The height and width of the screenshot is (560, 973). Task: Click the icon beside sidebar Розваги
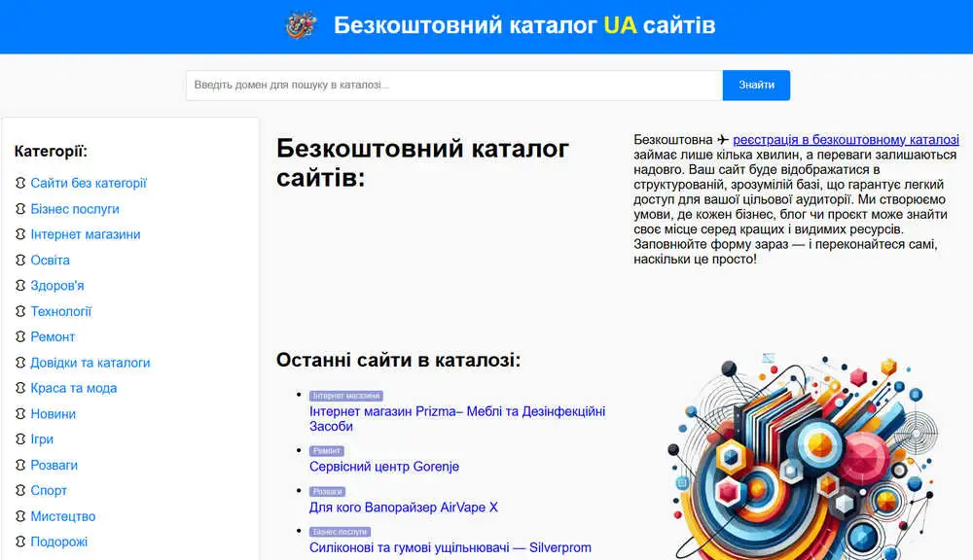(x=20, y=465)
